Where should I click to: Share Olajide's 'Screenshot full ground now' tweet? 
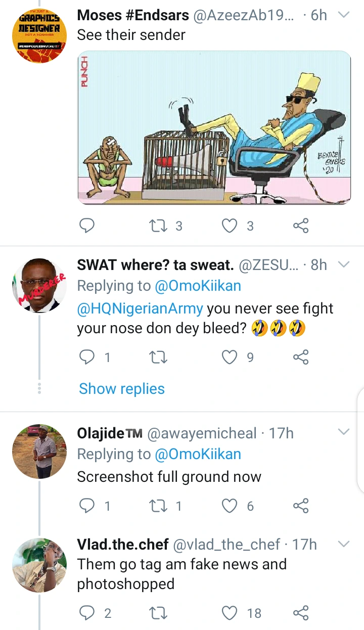(x=301, y=506)
